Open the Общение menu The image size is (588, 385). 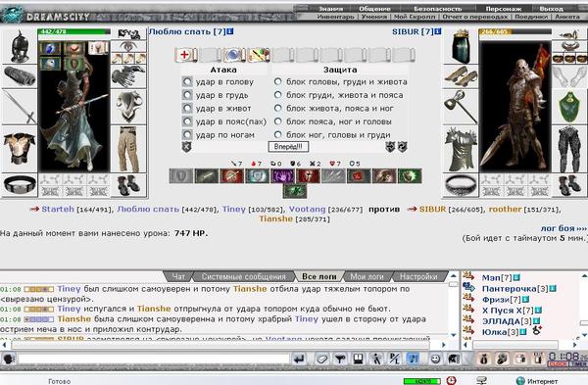coord(374,8)
